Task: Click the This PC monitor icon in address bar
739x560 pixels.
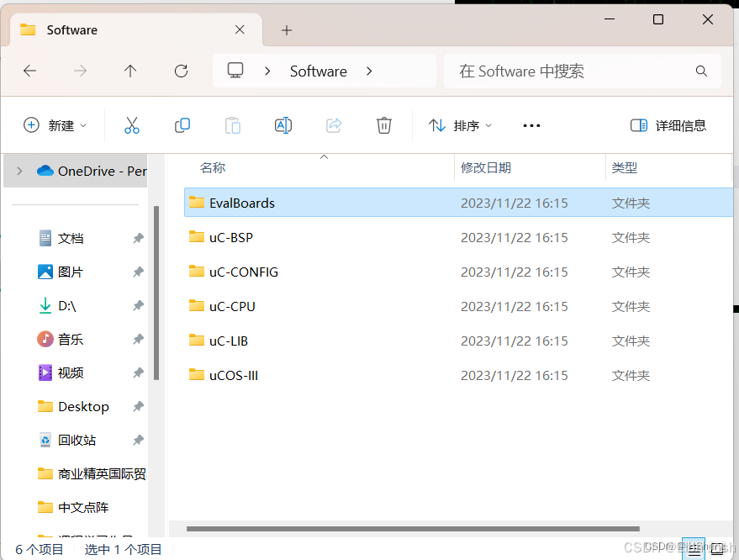Action: [x=235, y=71]
